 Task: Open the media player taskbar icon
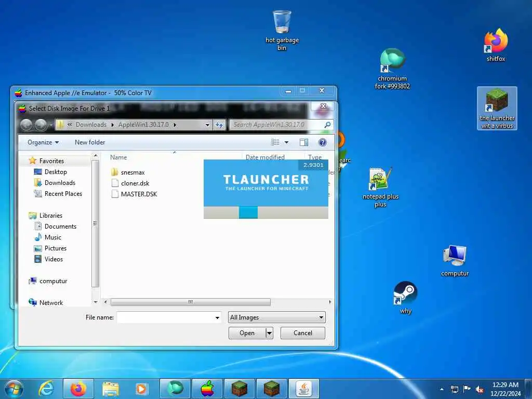point(142,389)
